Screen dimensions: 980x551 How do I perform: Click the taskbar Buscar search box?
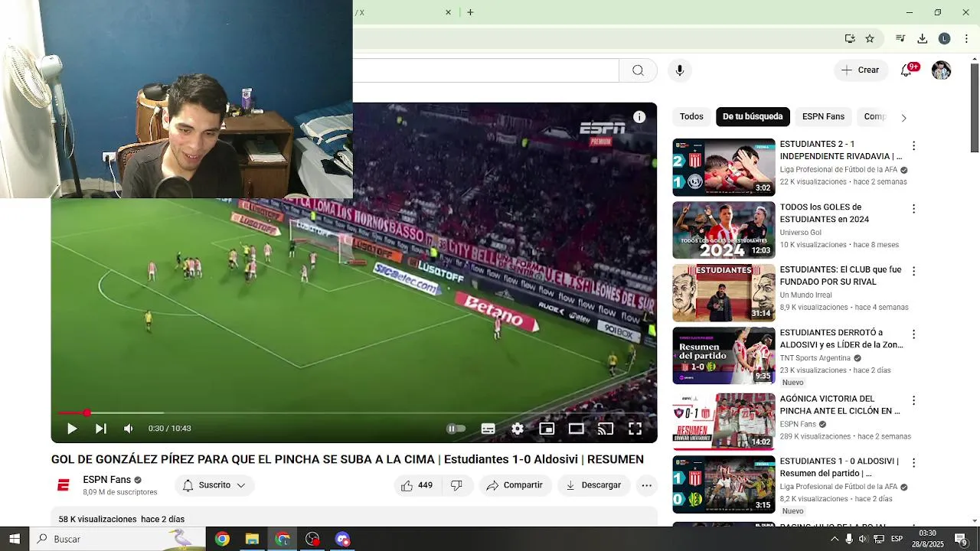(118, 539)
